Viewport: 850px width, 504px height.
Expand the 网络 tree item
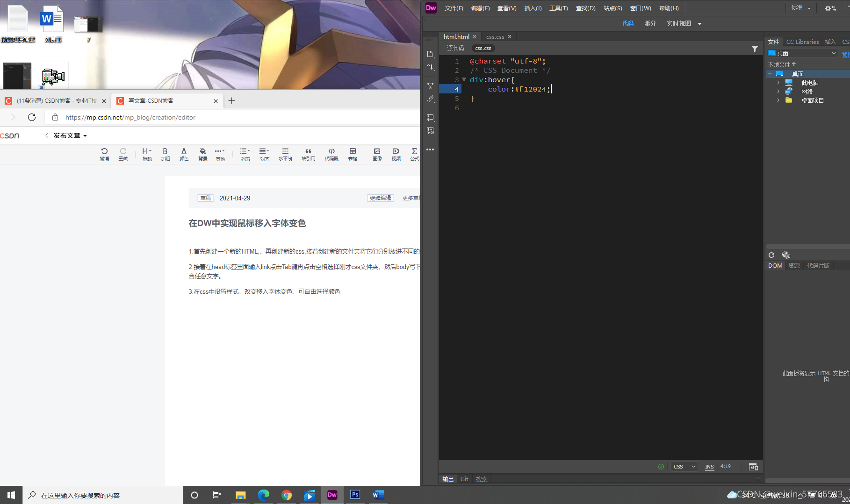[x=778, y=92]
